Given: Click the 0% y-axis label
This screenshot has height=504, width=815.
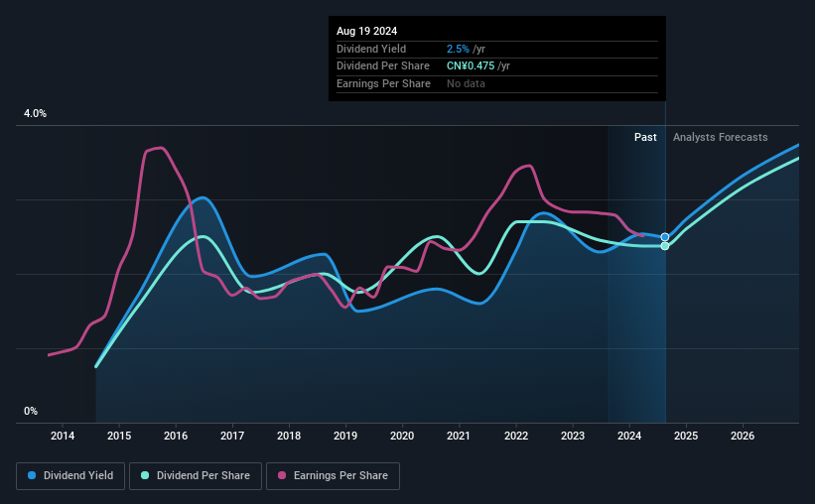Looking at the screenshot, I should click(x=31, y=411).
